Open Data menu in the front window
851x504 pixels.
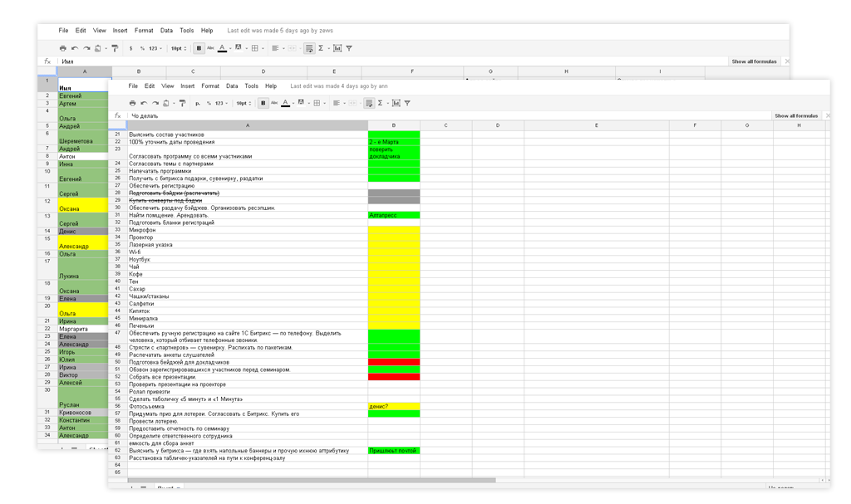click(233, 86)
